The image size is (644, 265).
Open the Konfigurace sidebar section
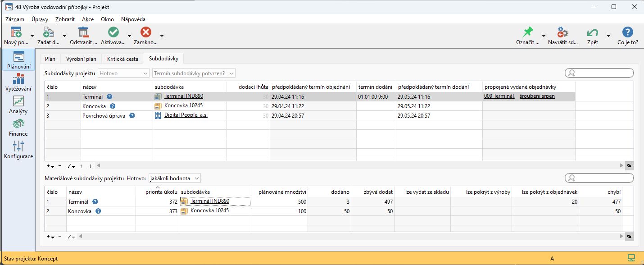pyautogui.click(x=18, y=150)
